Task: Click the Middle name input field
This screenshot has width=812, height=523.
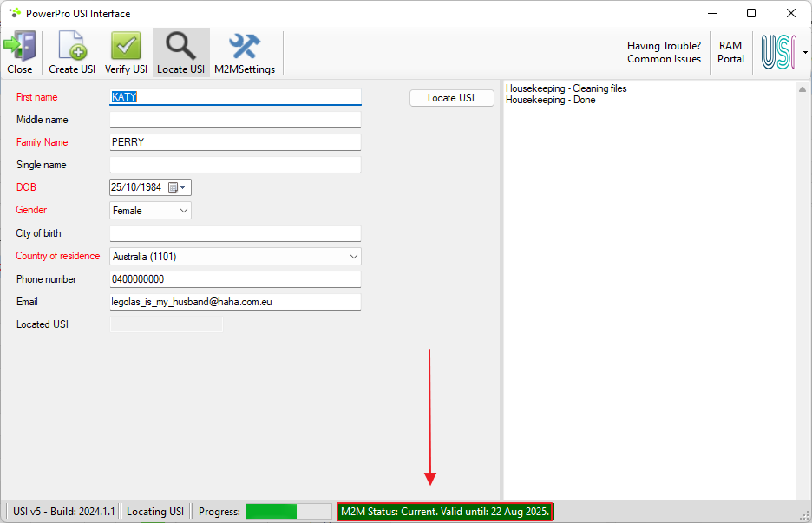Action: point(235,120)
